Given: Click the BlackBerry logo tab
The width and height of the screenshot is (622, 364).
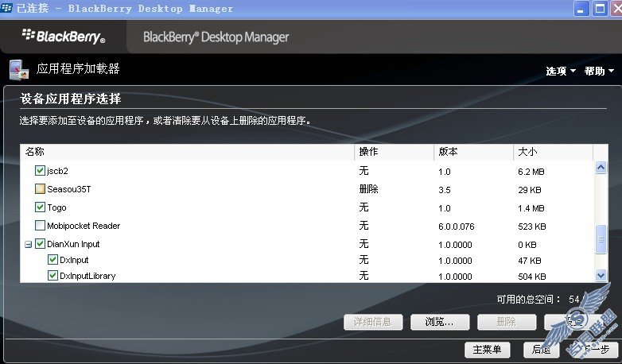Looking at the screenshot, I should (x=64, y=37).
